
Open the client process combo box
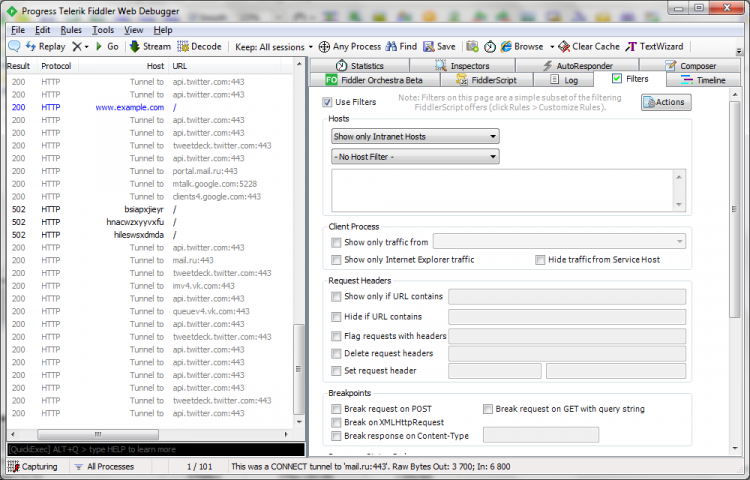pos(559,241)
